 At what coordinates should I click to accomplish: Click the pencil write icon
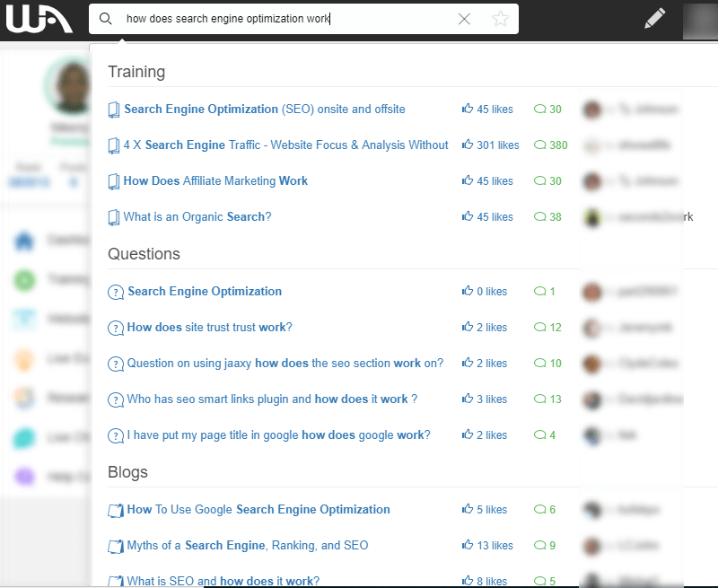coord(654,18)
